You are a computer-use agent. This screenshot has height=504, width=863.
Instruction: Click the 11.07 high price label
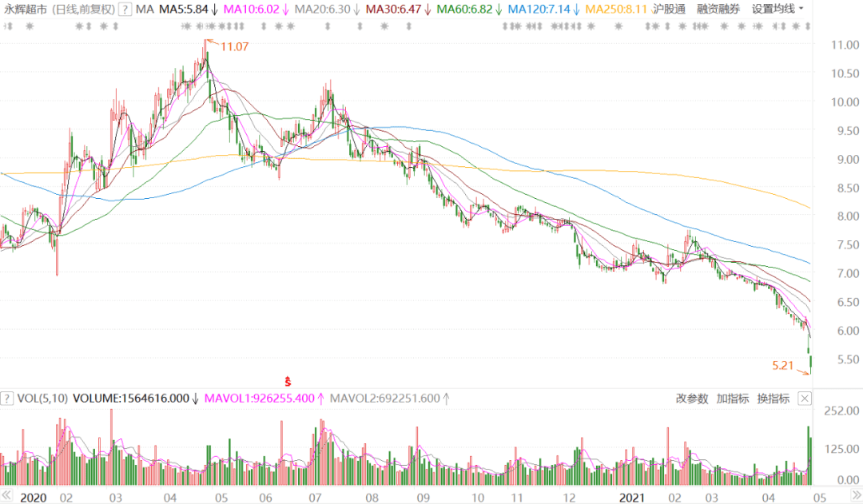(234, 47)
